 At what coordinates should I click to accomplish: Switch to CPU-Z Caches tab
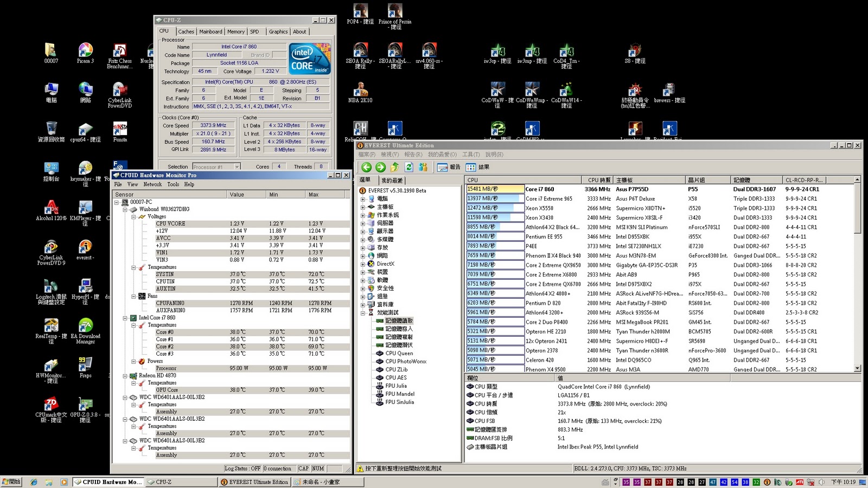coord(186,32)
